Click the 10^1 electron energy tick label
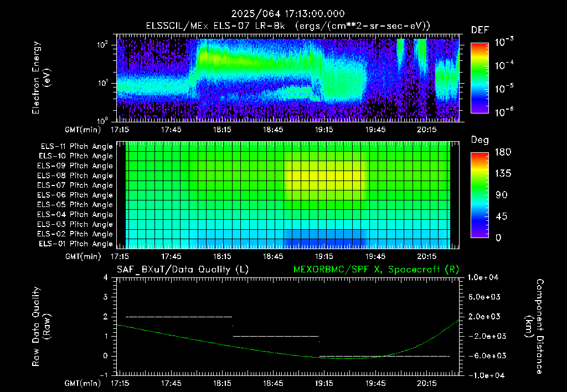This screenshot has height=392, width=567. click(x=103, y=83)
